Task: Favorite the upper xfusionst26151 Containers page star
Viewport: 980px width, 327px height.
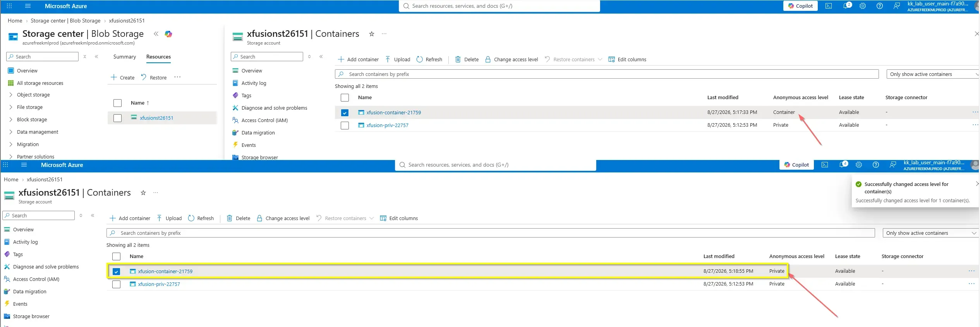Action: pyautogui.click(x=372, y=34)
